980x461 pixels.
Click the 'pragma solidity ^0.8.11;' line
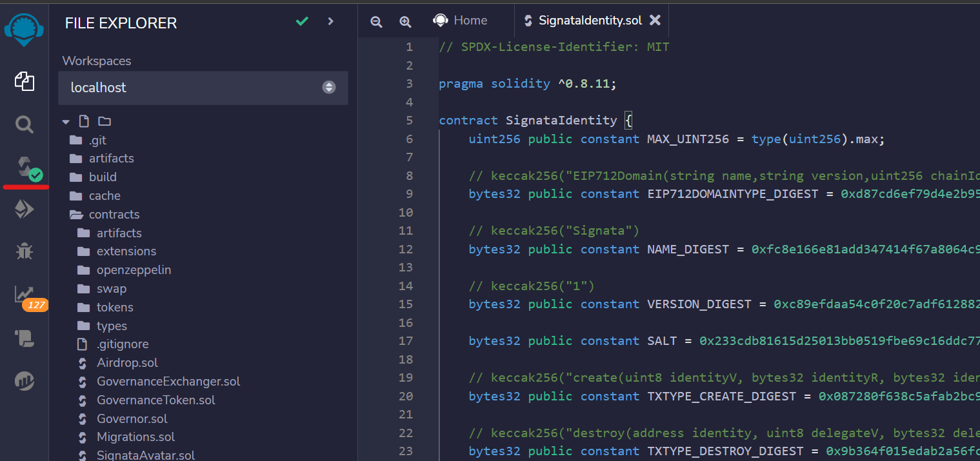point(528,84)
